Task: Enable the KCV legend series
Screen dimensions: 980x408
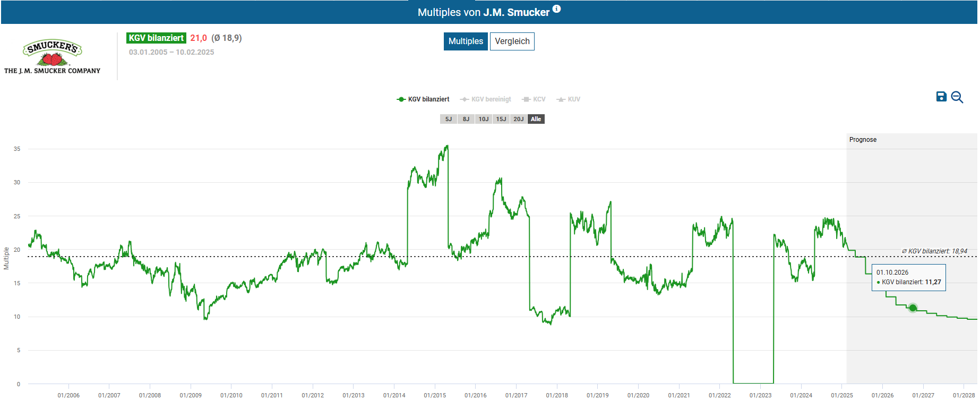Action: tap(534, 99)
